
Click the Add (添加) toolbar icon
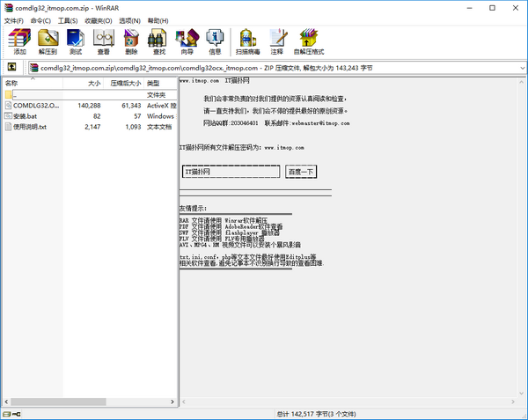[19, 41]
